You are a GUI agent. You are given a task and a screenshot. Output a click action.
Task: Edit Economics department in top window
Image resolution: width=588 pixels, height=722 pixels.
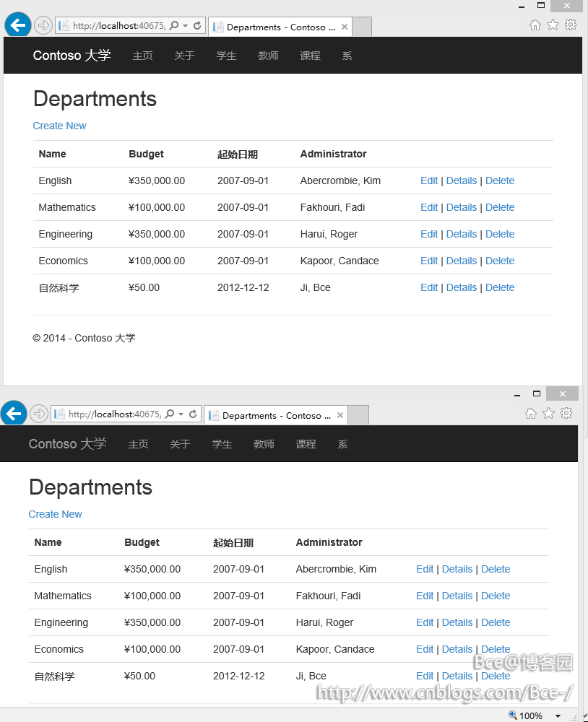[x=429, y=261]
